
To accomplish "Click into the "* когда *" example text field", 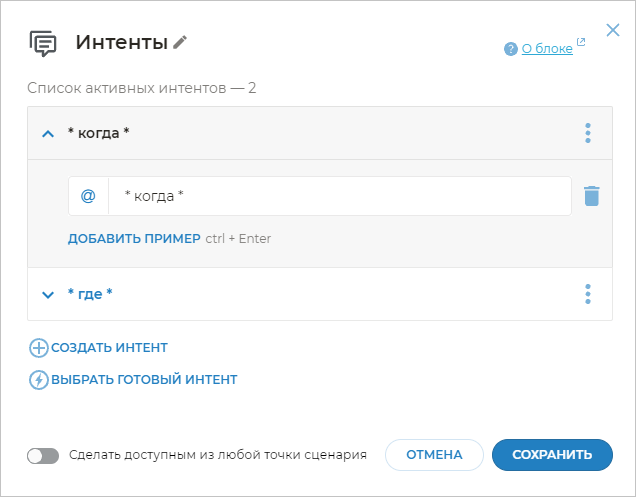I will [x=340, y=196].
